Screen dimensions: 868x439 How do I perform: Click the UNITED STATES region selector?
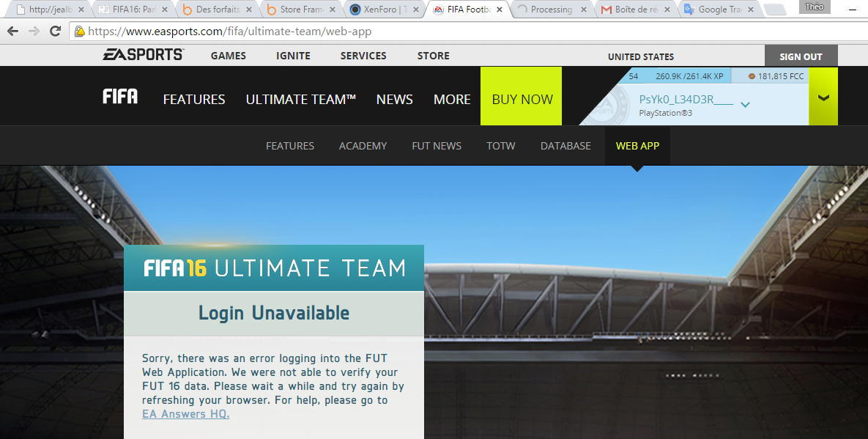[640, 56]
